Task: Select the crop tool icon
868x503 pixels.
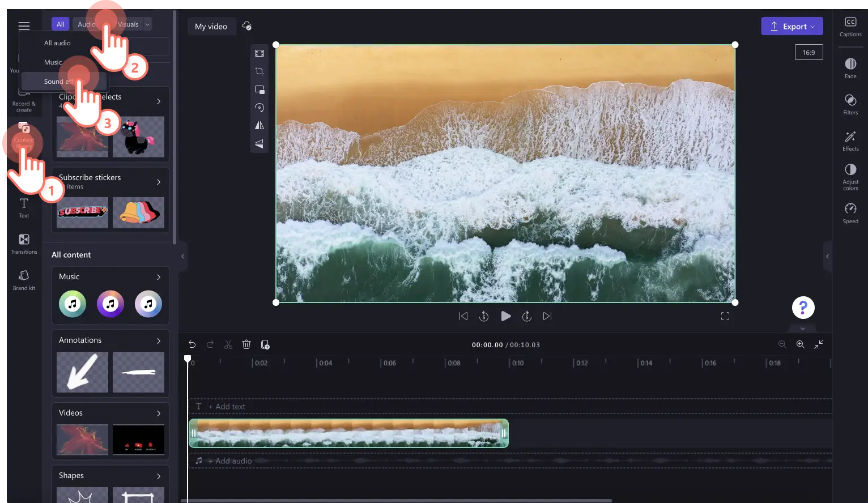Action: [259, 71]
